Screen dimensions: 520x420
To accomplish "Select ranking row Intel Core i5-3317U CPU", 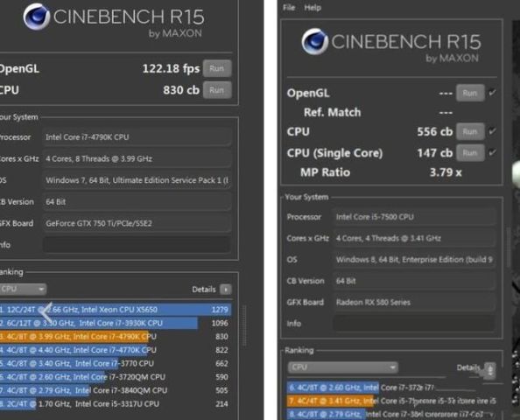I will coord(115,404).
